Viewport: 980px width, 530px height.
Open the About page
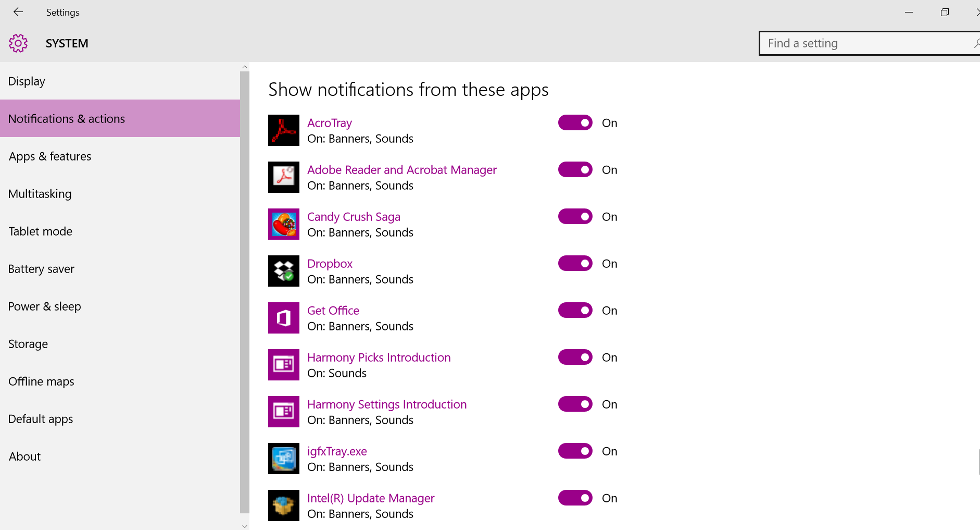[x=120, y=457]
